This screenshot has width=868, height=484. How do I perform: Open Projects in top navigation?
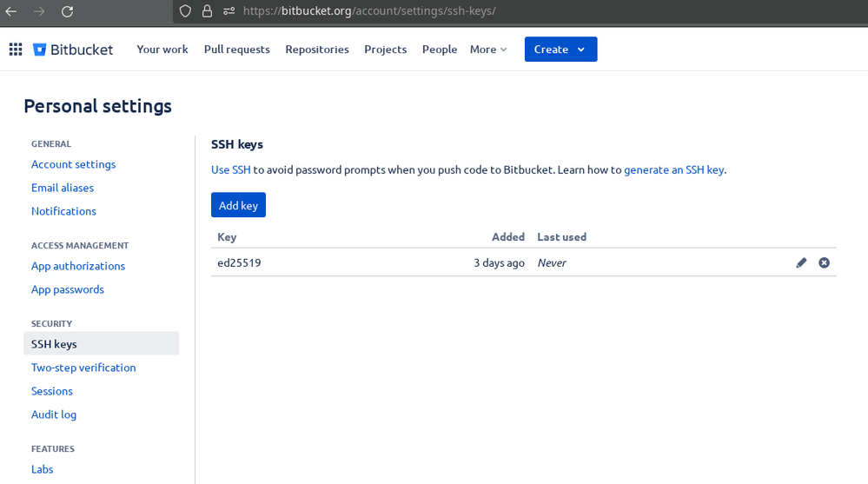point(385,50)
